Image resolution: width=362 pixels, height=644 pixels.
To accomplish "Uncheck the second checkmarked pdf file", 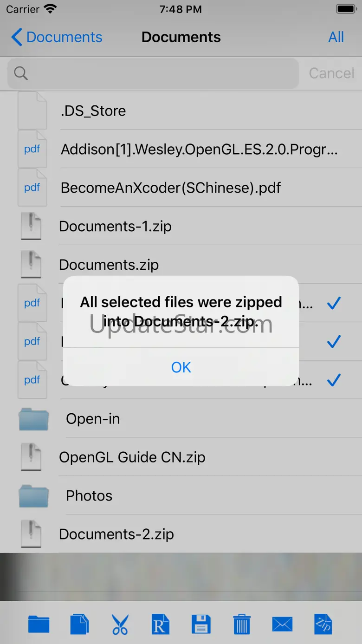I will [x=334, y=342].
